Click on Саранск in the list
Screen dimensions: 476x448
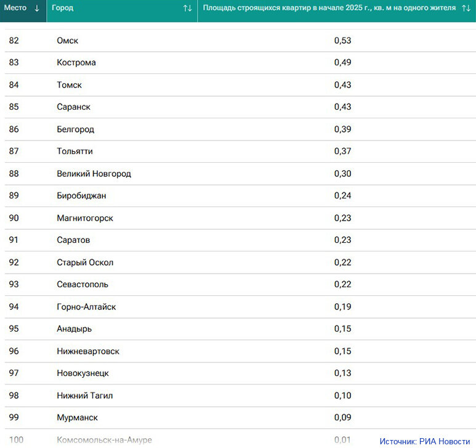73,107
